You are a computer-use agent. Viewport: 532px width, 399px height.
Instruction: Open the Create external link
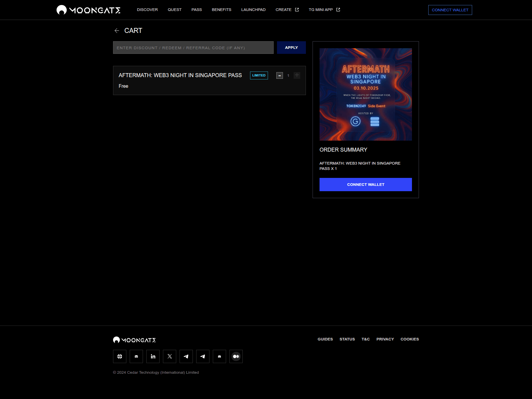(x=287, y=10)
